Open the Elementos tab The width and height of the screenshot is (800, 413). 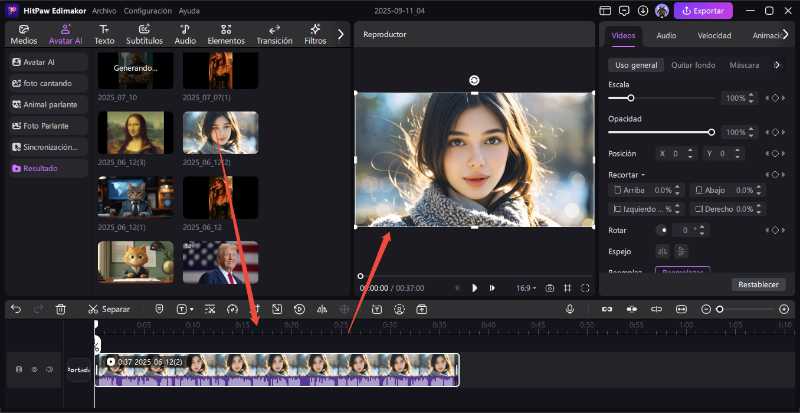(226, 35)
